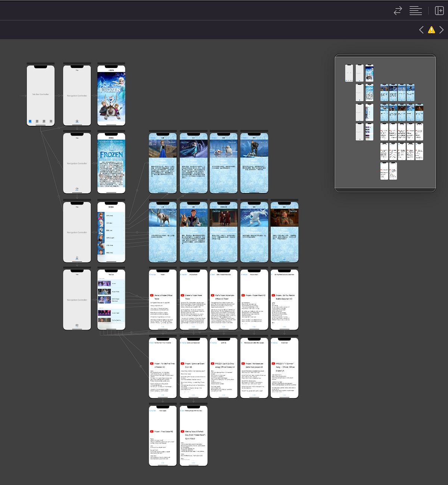Select the highlighted first tab icon in Tab Bar Controller
The width and height of the screenshot is (448, 485).
click(30, 121)
